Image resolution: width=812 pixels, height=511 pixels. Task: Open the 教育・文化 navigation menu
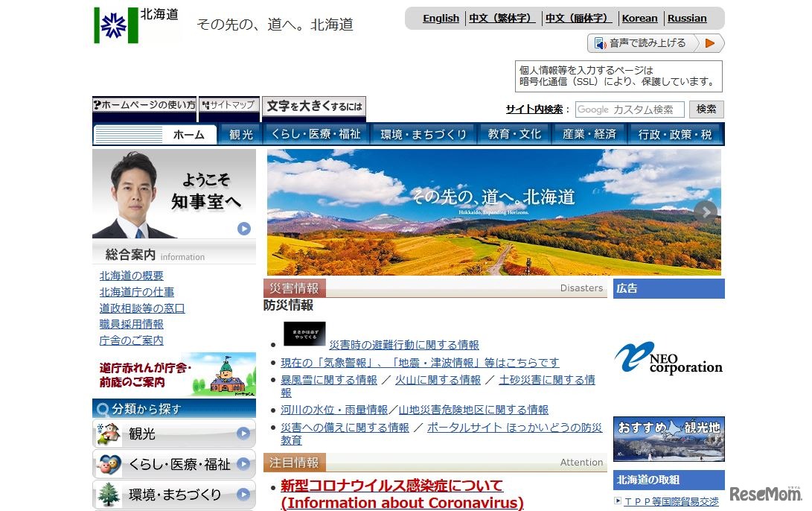515,135
